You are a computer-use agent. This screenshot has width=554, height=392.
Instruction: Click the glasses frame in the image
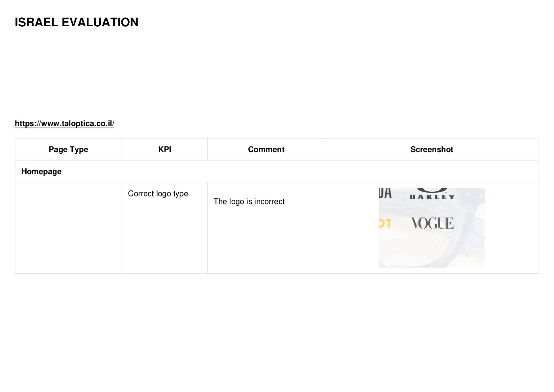(x=461, y=230)
